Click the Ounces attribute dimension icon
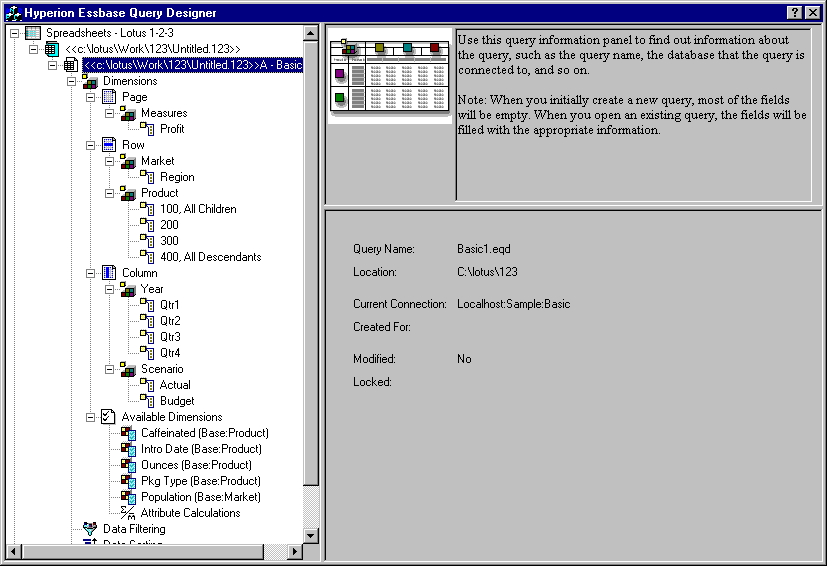The height and width of the screenshot is (566, 827). (x=128, y=465)
